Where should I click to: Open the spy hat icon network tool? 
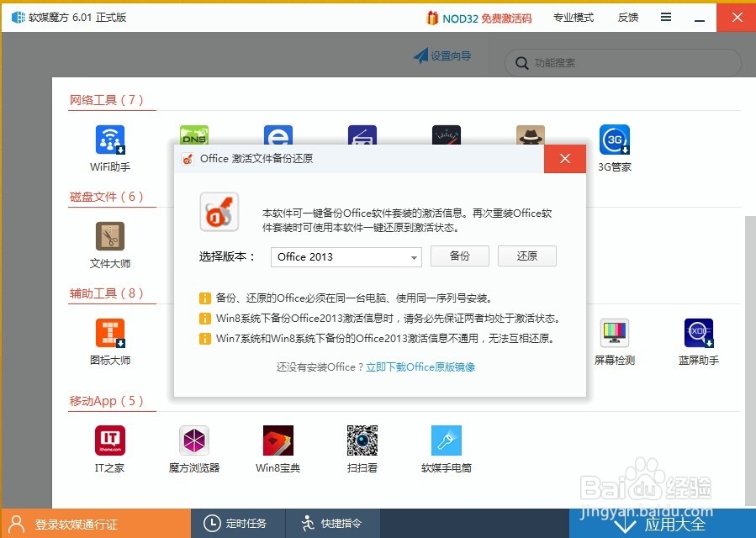[x=531, y=135]
